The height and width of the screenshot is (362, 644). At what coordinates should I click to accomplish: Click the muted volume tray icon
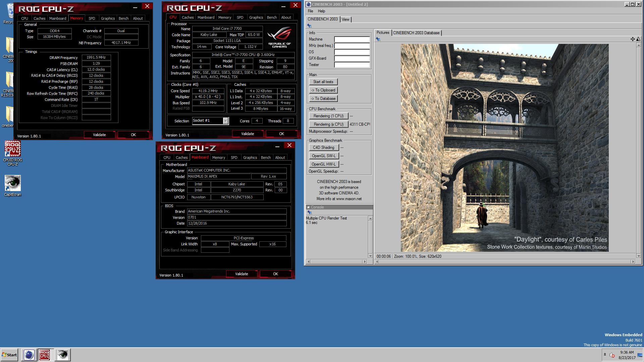pyautogui.click(x=612, y=355)
